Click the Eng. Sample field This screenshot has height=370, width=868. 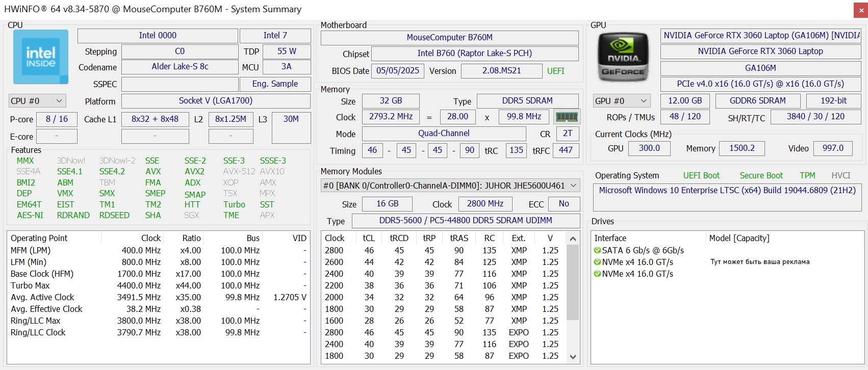coord(275,84)
